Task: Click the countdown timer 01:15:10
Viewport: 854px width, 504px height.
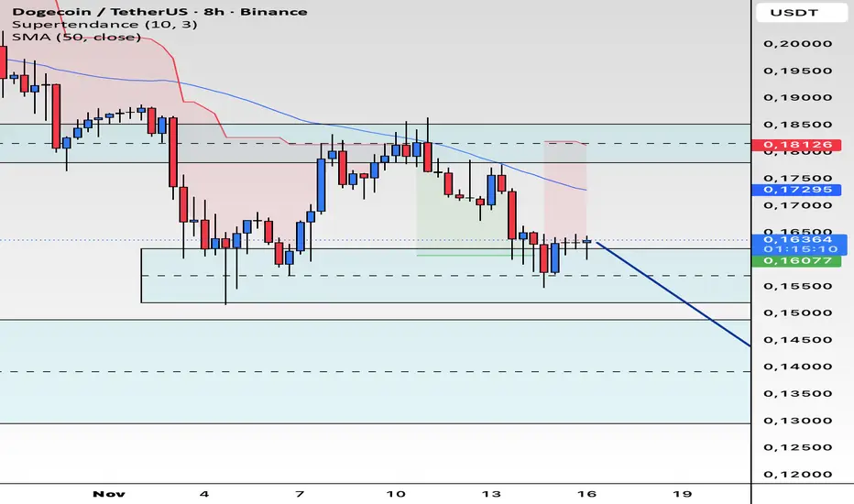Action: click(799, 249)
